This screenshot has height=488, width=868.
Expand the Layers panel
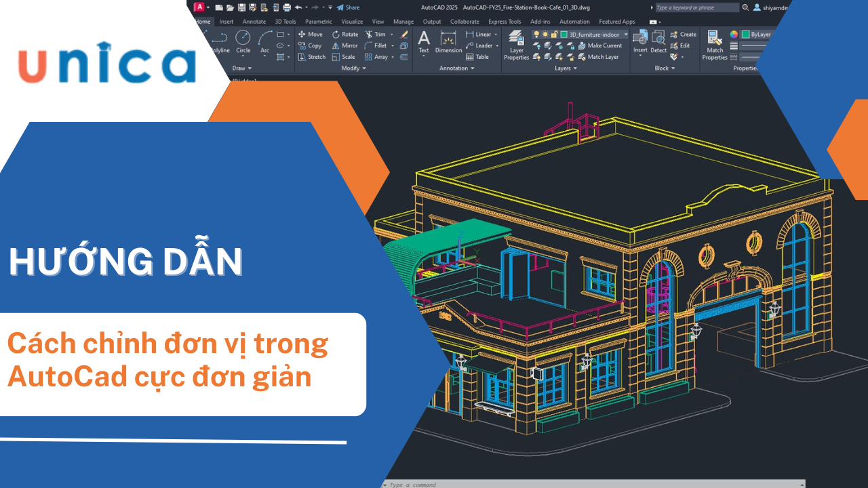pos(566,68)
